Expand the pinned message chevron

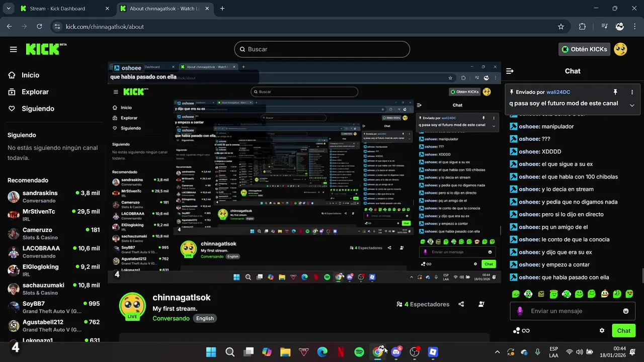[x=632, y=105]
